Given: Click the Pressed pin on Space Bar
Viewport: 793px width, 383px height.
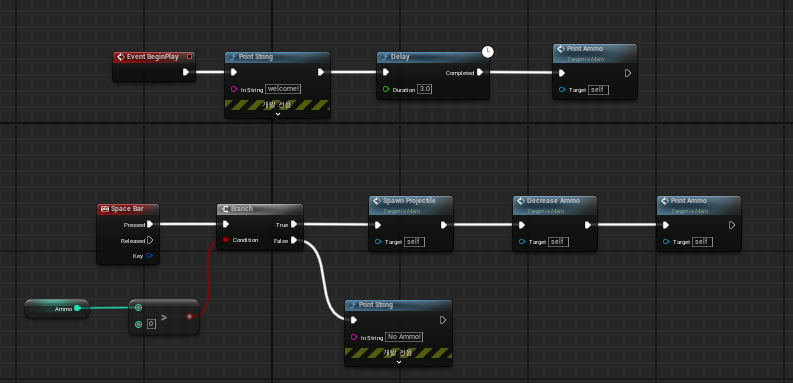Looking at the screenshot, I should tap(150, 224).
